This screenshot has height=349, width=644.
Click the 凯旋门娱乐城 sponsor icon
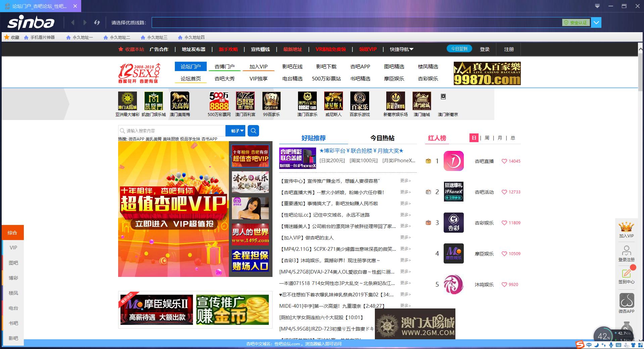(154, 101)
